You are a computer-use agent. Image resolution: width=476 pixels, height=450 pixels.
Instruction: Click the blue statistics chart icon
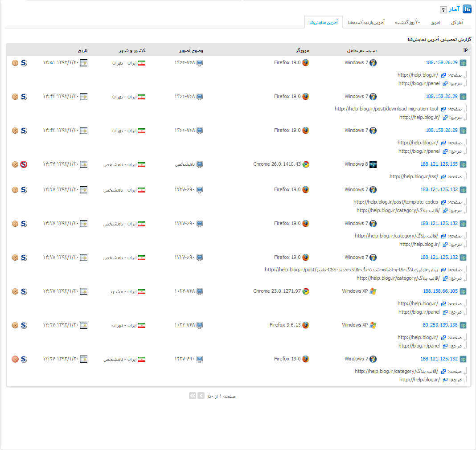click(x=467, y=9)
